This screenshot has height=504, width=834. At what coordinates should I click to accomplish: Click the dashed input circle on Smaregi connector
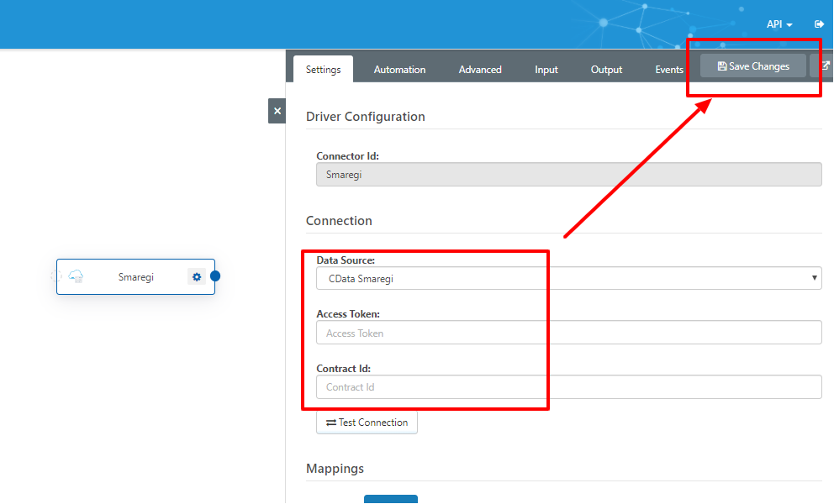55,276
